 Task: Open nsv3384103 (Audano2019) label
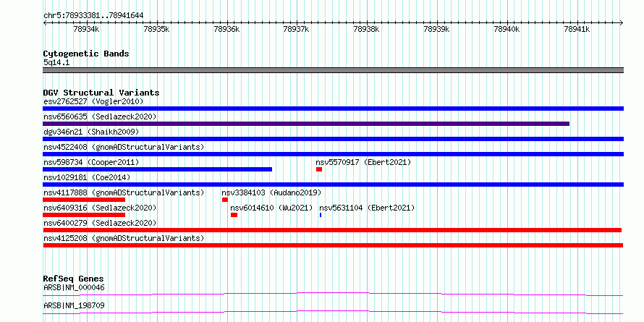(271, 192)
